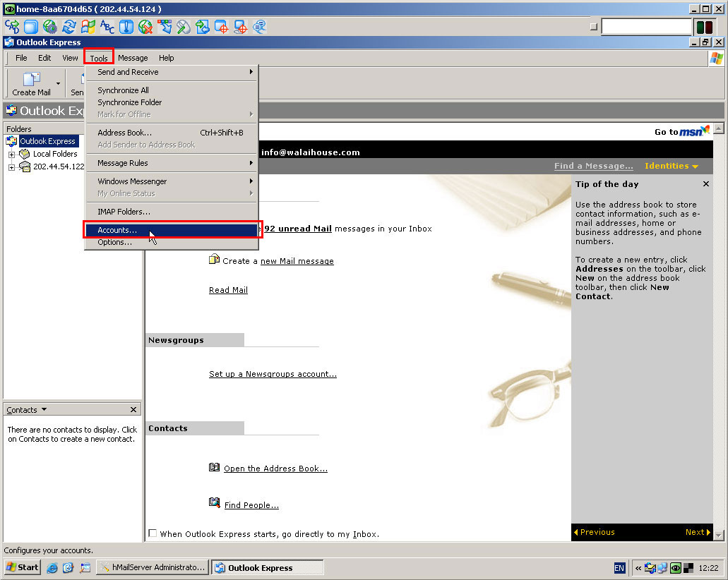Screen dimensions: 728x580
Task: Click the mail synchronize tray icon
Action: pyautogui.click(x=650, y=568)
